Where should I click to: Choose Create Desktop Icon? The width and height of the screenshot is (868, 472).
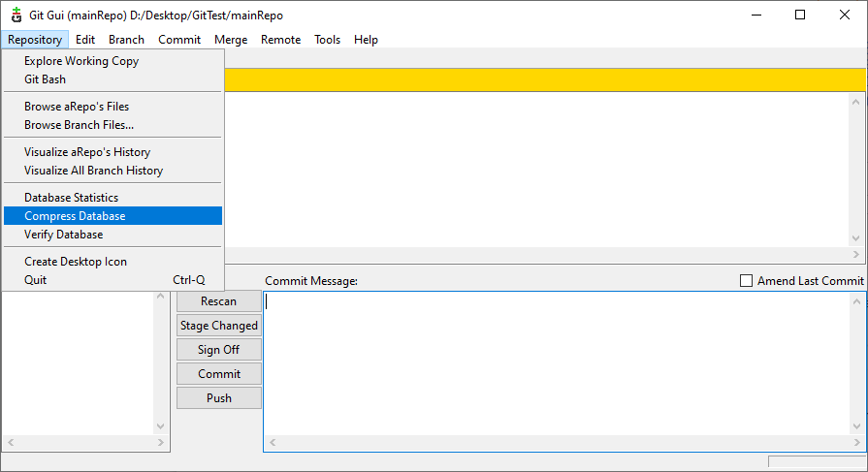click(113, 262)
